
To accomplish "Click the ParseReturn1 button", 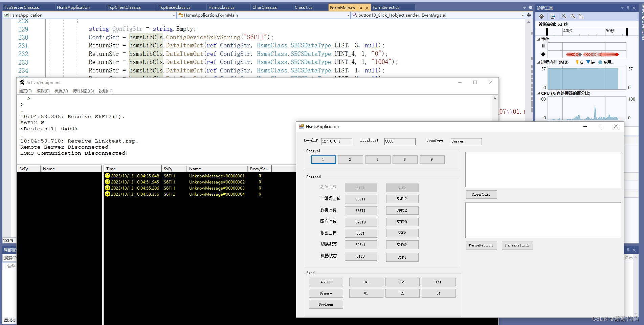I will coord(481,245).
